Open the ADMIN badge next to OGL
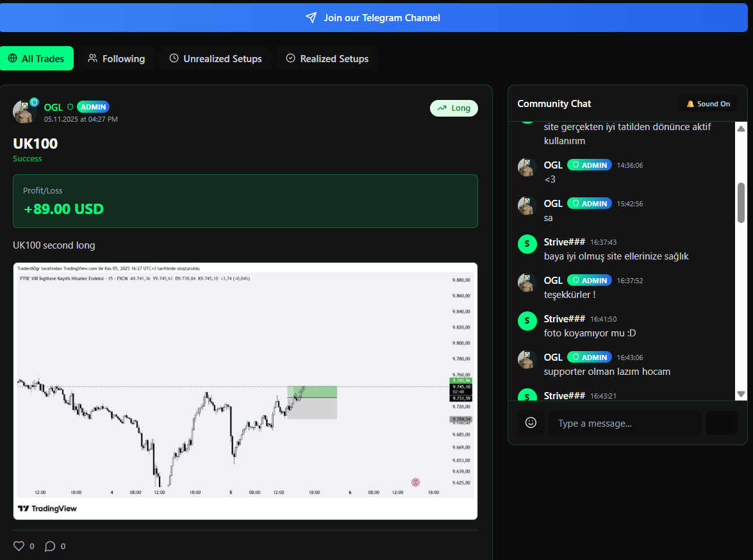 (93, 107)
